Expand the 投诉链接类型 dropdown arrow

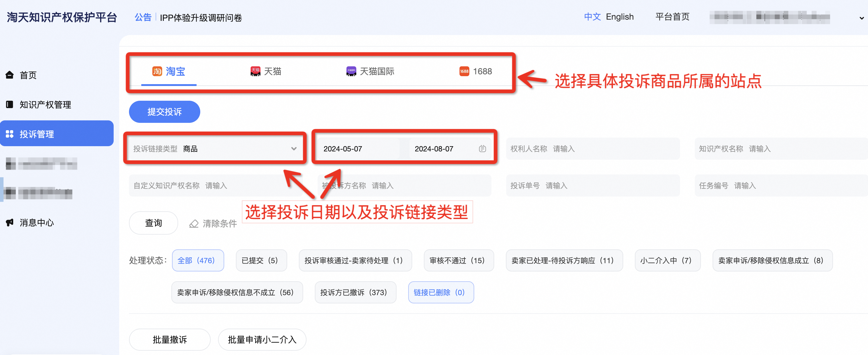coord(294,149)
